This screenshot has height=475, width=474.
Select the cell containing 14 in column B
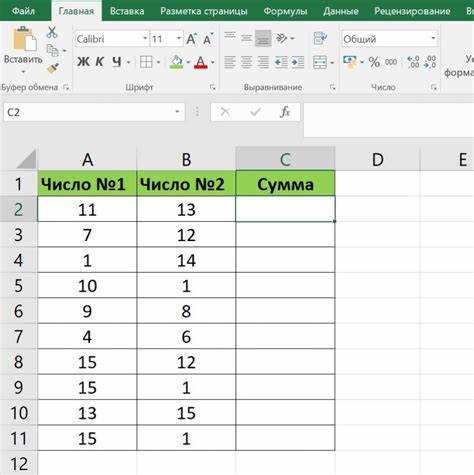point(186,260)
